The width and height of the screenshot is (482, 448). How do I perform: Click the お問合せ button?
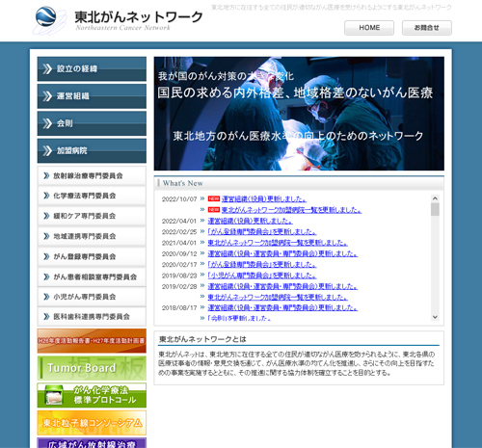(x=427, y=28)
